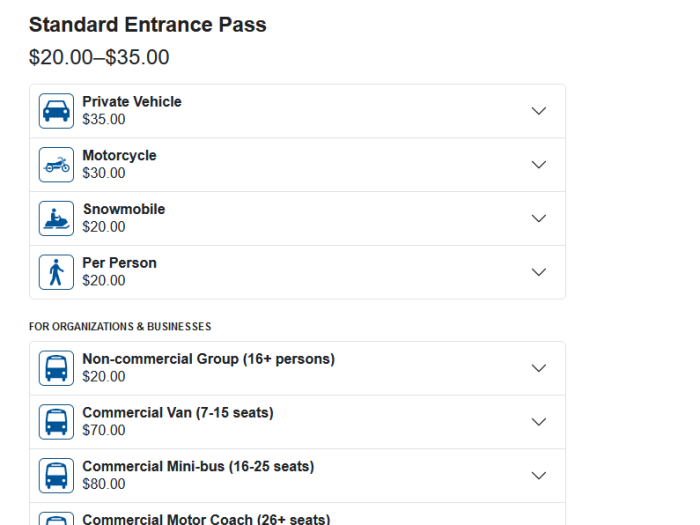
Task: Expand Non-commercial Group chevron arrow
Action: point(539,368)
